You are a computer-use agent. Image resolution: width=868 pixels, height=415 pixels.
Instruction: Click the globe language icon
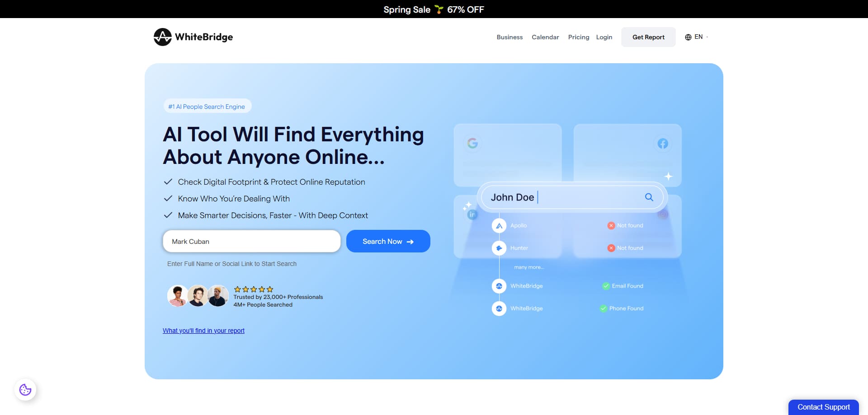click(x=688, y=37)
